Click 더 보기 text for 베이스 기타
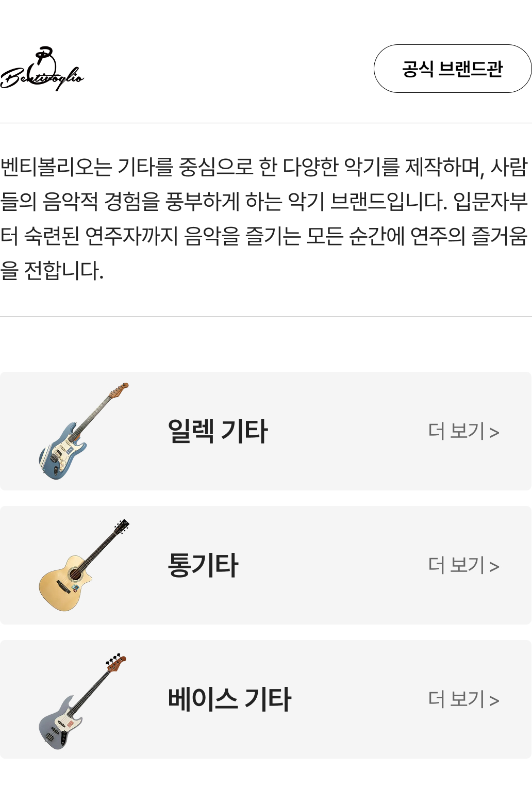The height and width of the screenshot is (803, 532). tap(457, 699)
